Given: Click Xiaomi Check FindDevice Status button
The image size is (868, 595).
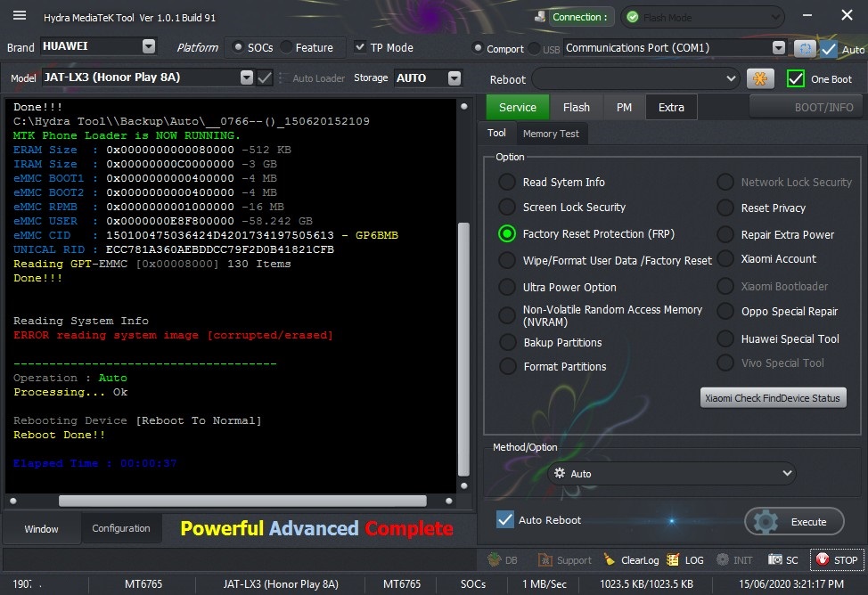Looking at the screenshot, I should point(773,398).
